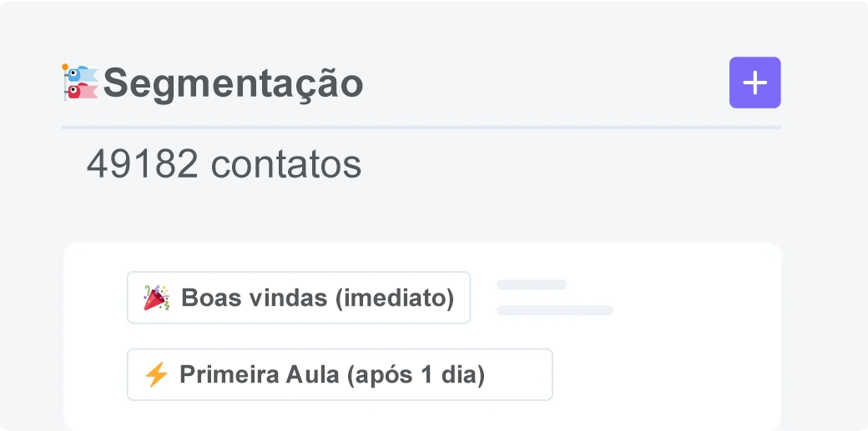Click the Segmentação heading

pyautogui.click(x=233, y=83)
